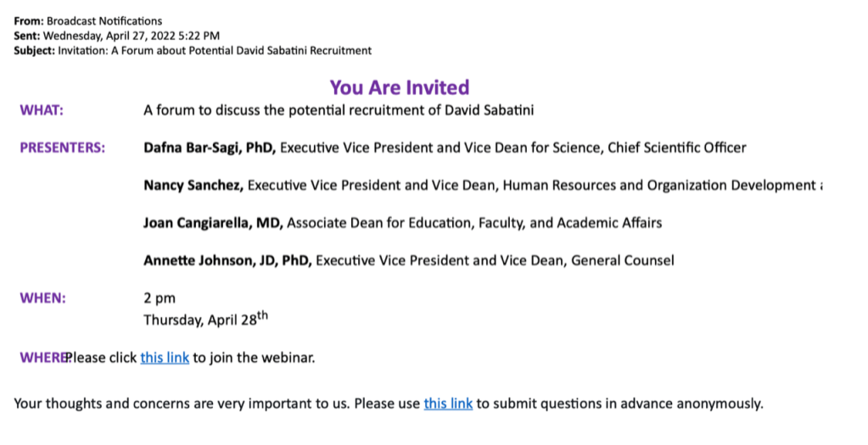This screenshot has height=445, width=868.
Task: Click the purple WHERE label
Action: pos(42,358)
